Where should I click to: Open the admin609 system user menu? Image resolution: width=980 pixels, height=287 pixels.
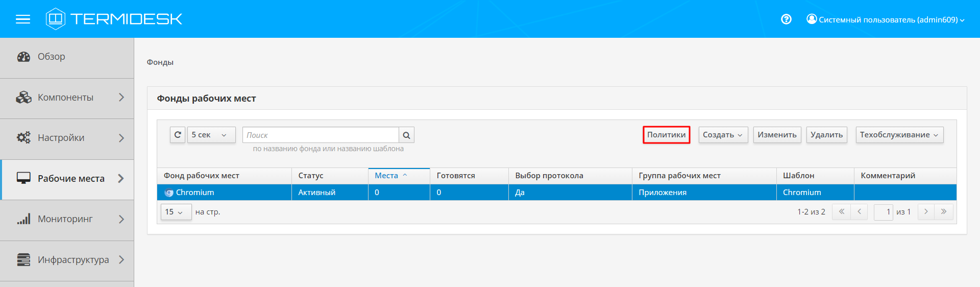pyautogui.click(x=886, y=19)
